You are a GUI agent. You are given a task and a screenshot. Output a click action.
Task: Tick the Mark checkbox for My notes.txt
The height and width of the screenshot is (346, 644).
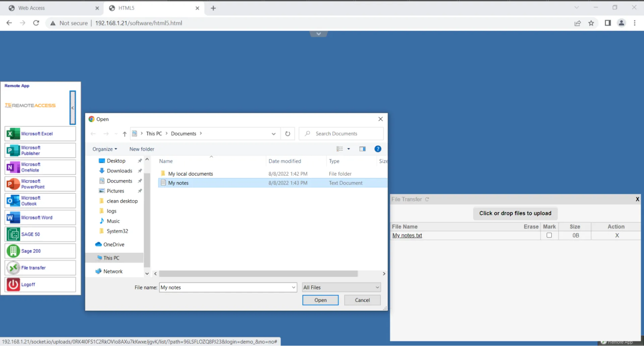point(549,235)
